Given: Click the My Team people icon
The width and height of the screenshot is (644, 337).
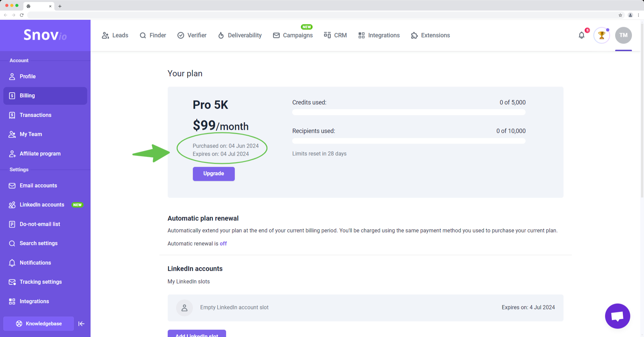Looking at the screenshot, I should (x=12, y=134).
